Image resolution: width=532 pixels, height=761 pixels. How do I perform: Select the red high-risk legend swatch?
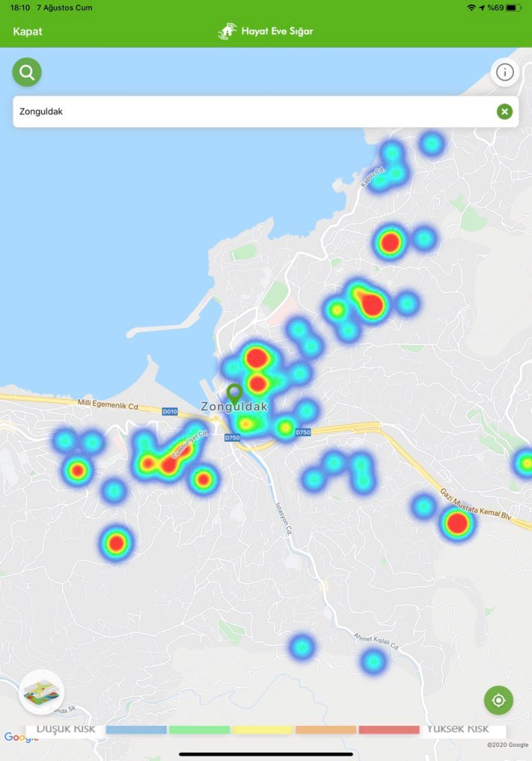click(388, 730)
